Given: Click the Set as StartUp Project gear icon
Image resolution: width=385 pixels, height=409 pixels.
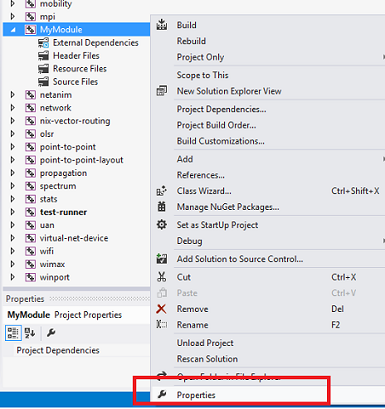Looking at the screenshot, I should click(162, 225).
